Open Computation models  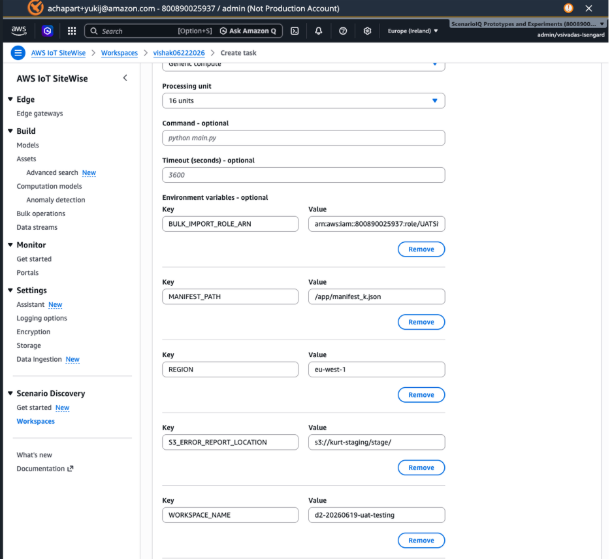[x=49, y=186]
